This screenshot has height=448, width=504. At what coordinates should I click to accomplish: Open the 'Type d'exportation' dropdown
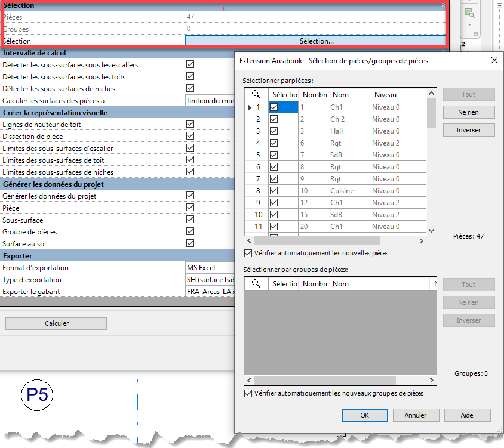pos(209,280)
